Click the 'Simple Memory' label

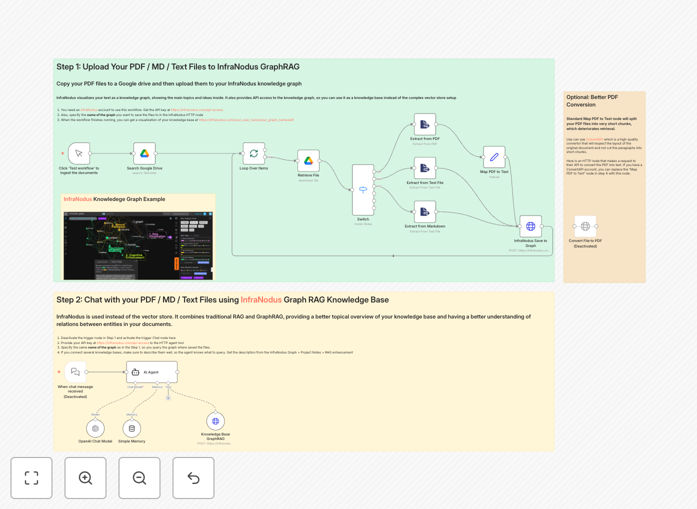pos(132,441)
